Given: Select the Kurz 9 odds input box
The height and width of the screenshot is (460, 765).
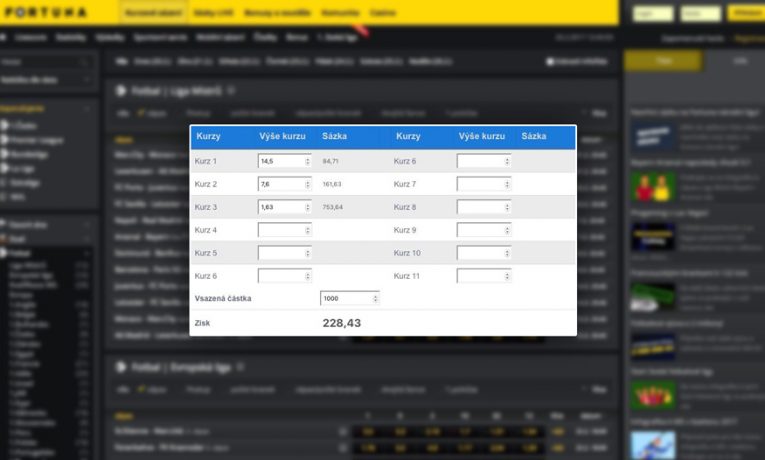Looking at the screenshot, I should point(482,230).
